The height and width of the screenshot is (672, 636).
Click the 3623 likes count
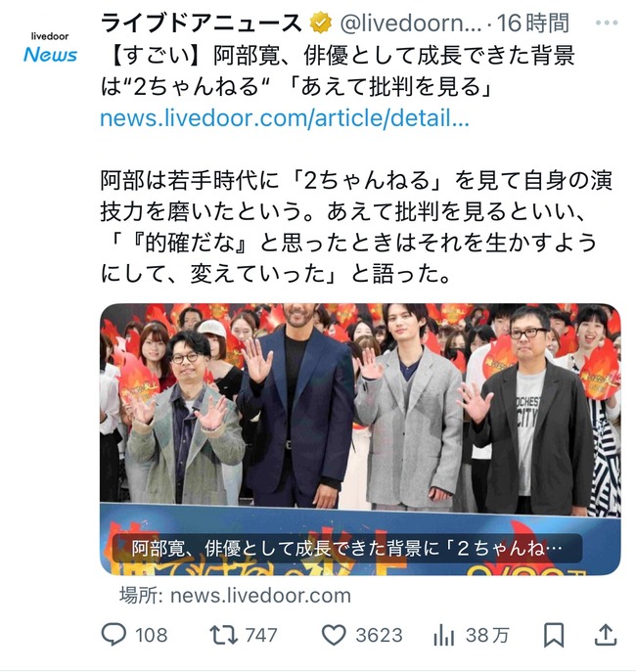point(380,635)
